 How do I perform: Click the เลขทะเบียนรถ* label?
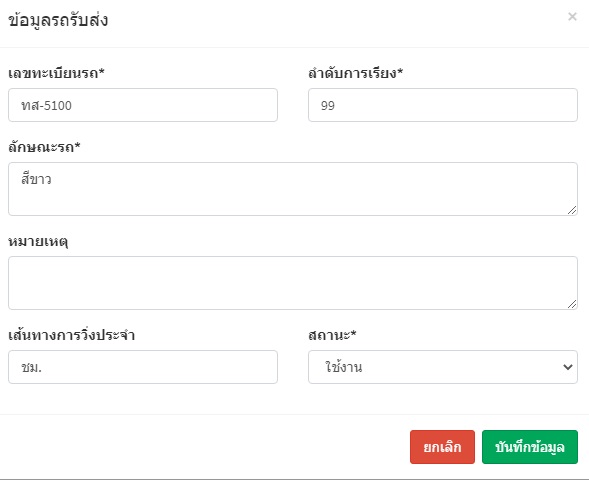coord(56,73)
